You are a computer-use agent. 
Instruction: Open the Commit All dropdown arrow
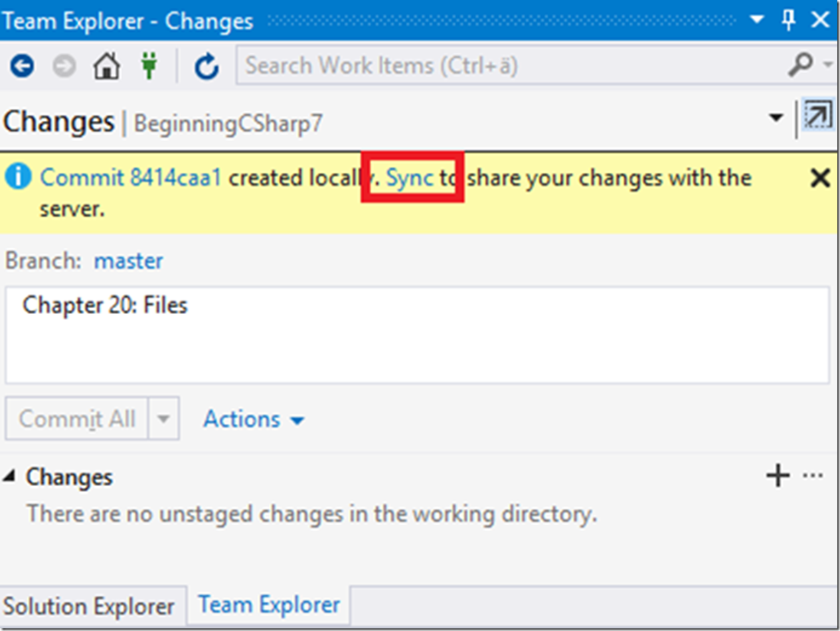163,418
